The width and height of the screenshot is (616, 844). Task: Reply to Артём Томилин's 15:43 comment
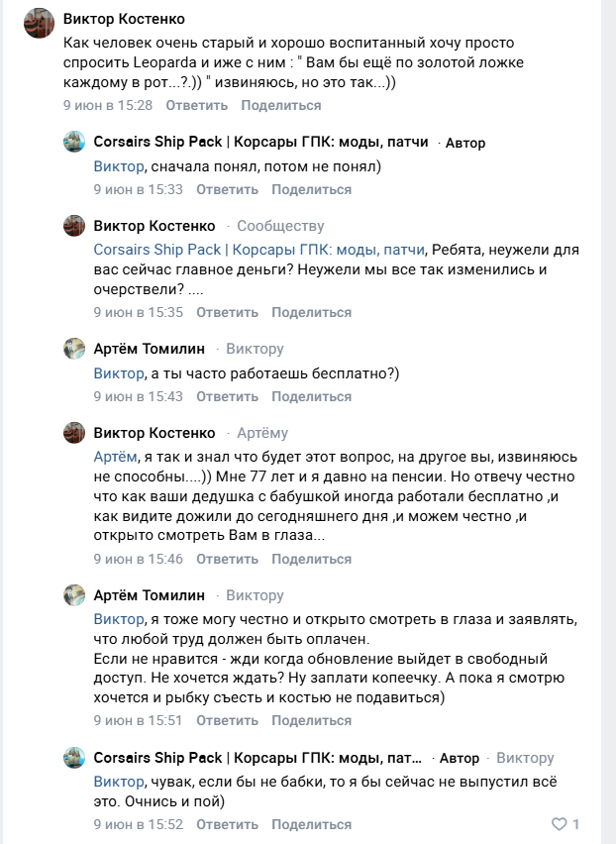[x=227, y=396]
